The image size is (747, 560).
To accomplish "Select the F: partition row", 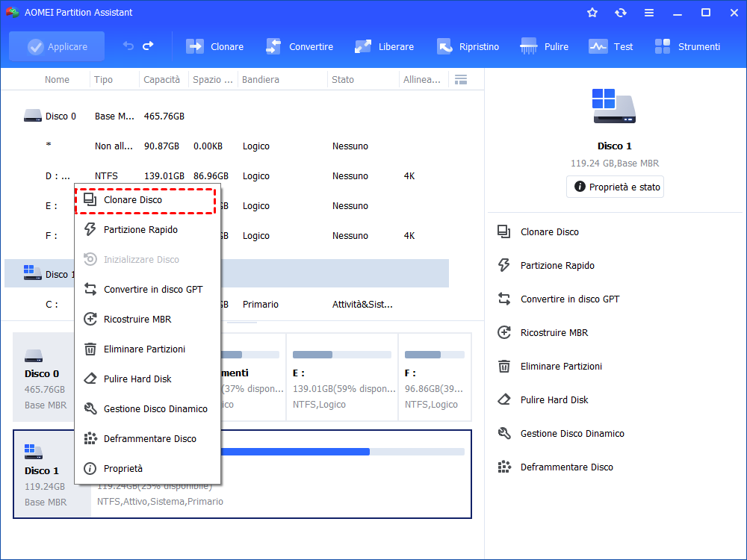I will pos(227,236).
